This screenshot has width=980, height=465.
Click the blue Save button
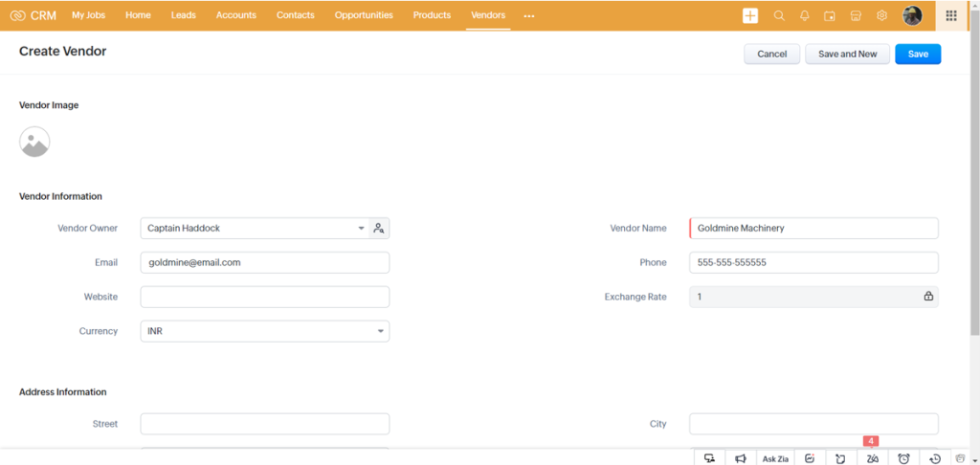pyautogui.click(x=918, y=55)
